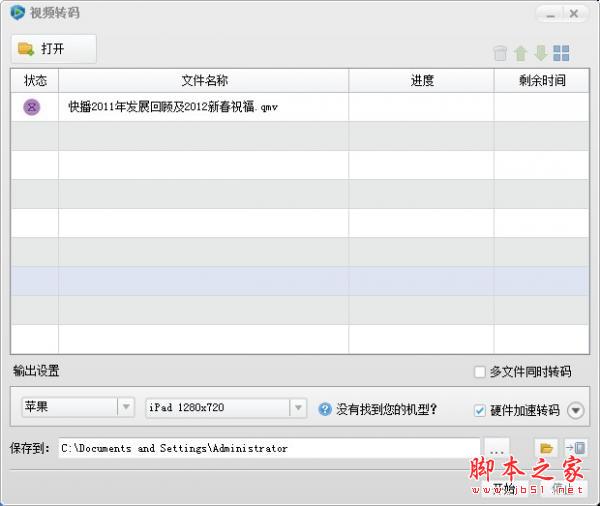The image size is (600, 506).
Task: Move file down with green down arrow
Action: [x=541, y=53]
